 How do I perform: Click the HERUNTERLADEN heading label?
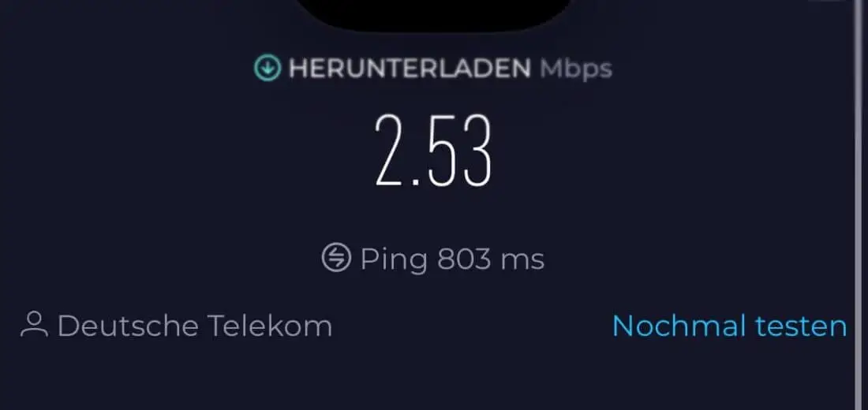[x=410, y=68]
